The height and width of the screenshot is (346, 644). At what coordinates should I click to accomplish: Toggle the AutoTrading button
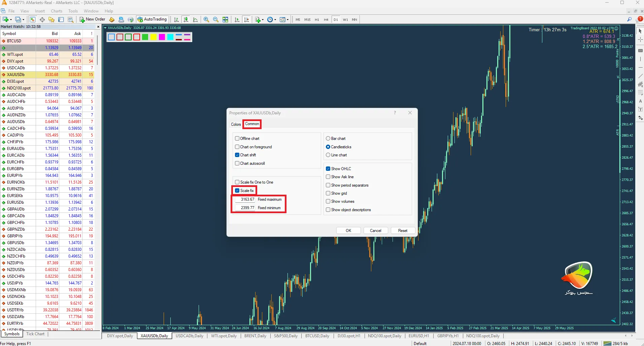click(152, 20)
